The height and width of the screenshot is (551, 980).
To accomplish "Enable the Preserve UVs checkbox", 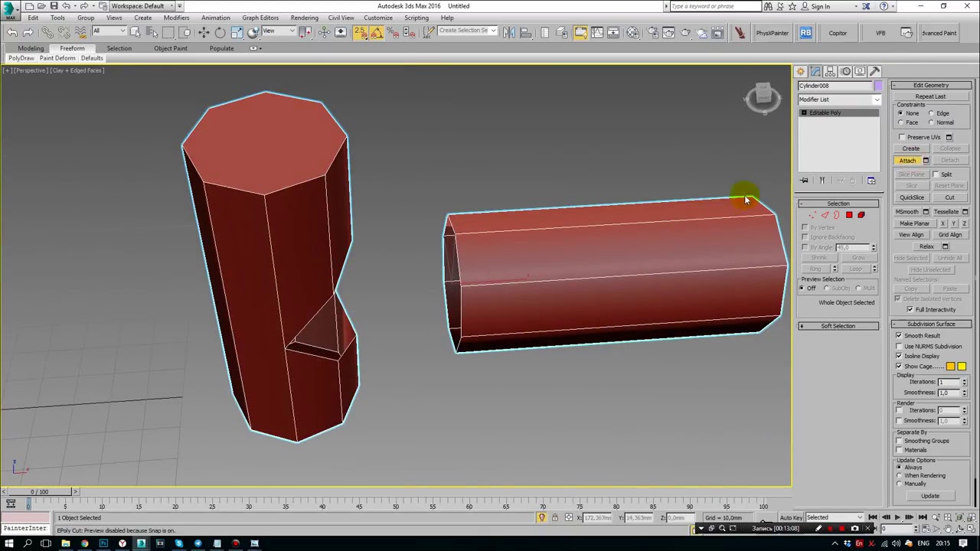I will click(x=902, y=137).
